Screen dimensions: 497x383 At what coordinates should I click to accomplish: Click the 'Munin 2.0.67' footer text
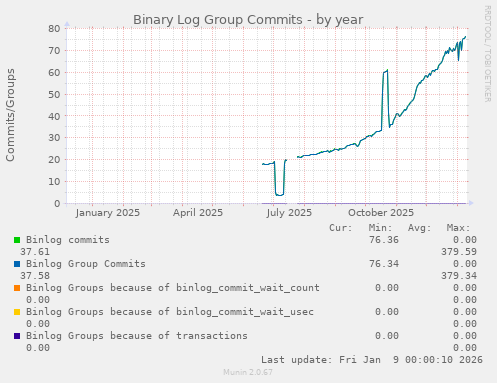point(248,372)
